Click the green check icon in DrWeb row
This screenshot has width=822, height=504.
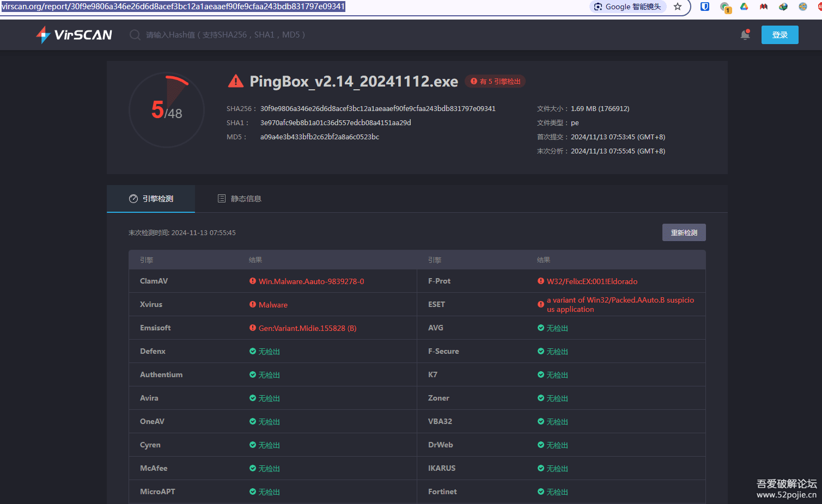pyautogui.click(x=541, y=445)
